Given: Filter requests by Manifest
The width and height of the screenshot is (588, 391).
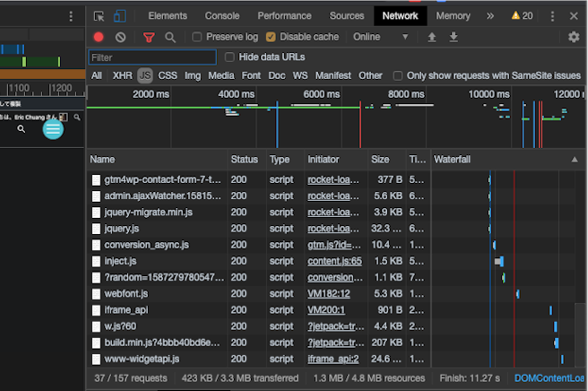Looking at the screenshot, I should point(333,76).
